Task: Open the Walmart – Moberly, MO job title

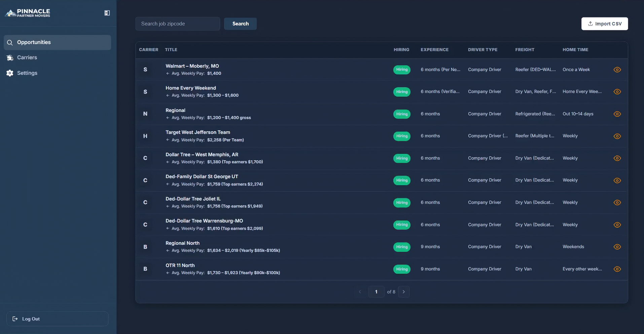Action: tap(192, 66)
